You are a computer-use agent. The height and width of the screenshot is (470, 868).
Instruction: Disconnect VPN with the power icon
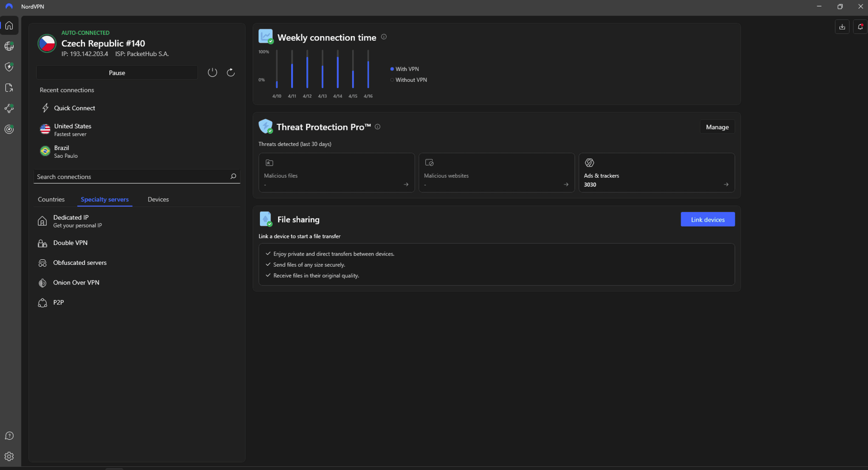(212, 73)
